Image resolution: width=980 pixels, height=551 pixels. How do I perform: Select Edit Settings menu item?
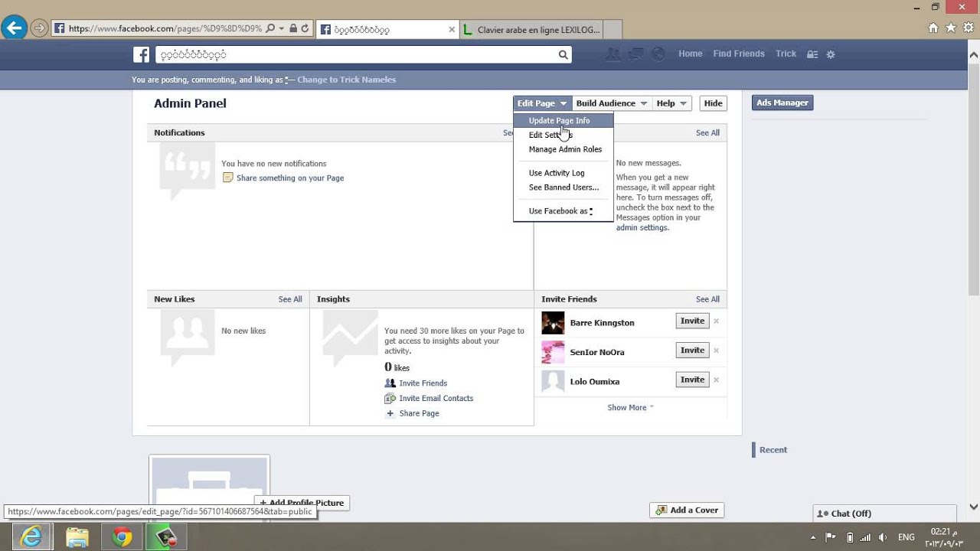click(563, 135)
